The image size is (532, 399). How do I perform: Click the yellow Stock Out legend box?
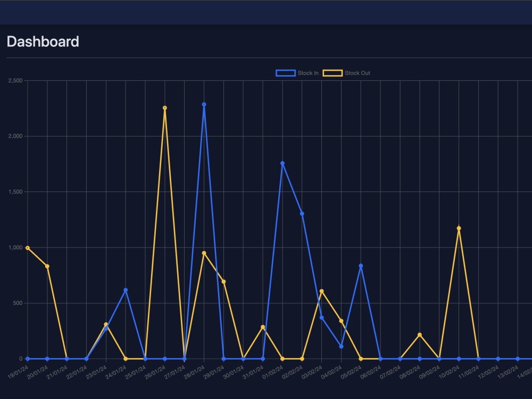pos(332,73)
